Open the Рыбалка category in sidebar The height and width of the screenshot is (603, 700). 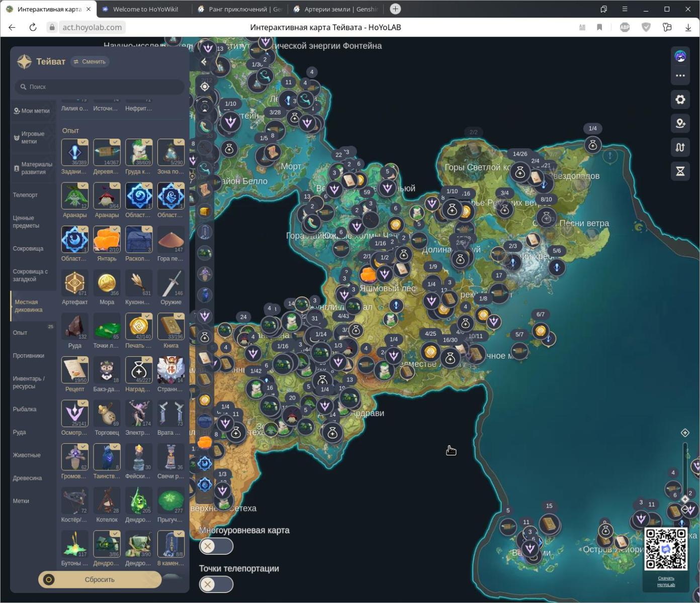pyautogui.click(x=33, y=409)
